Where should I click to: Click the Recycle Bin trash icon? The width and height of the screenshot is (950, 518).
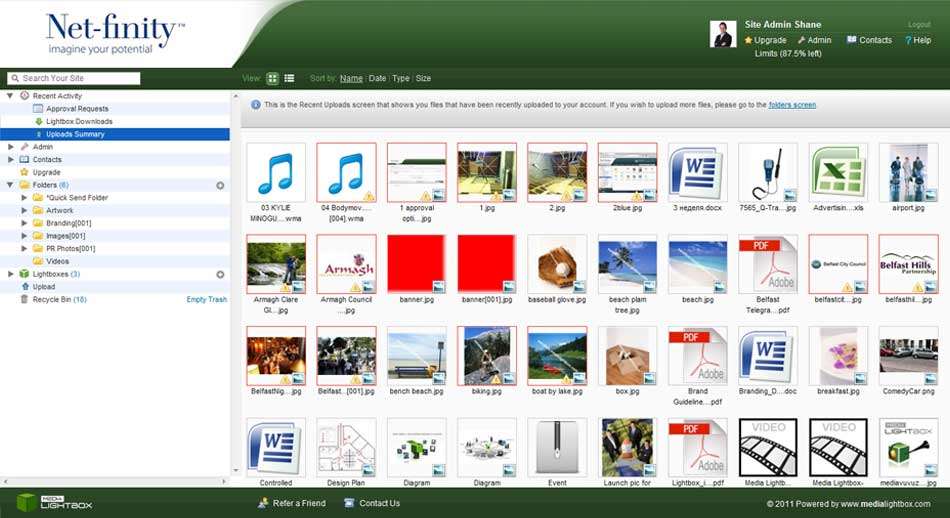[24, 299]
